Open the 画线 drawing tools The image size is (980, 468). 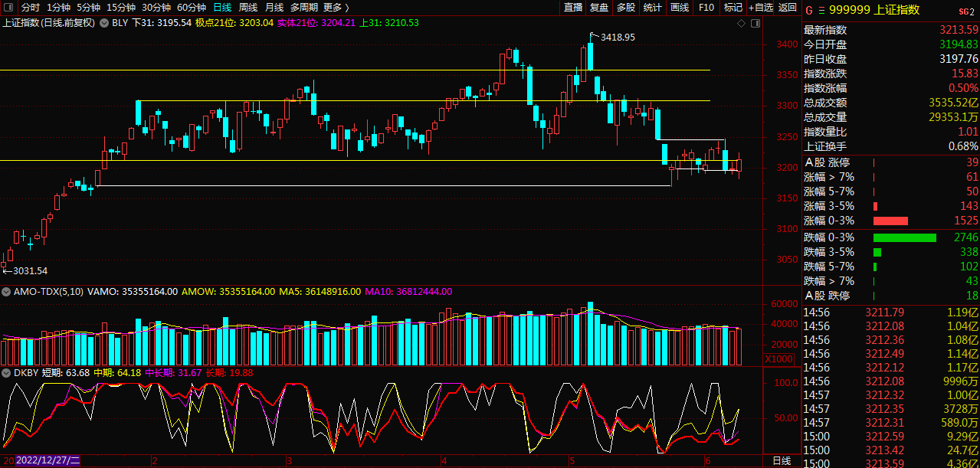[x=680, y=8]
